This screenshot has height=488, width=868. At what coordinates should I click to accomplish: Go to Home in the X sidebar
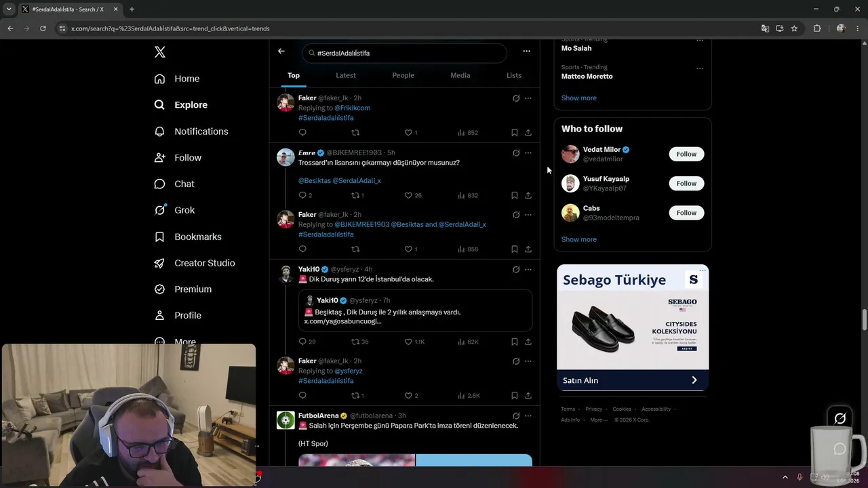pos(177,79)
